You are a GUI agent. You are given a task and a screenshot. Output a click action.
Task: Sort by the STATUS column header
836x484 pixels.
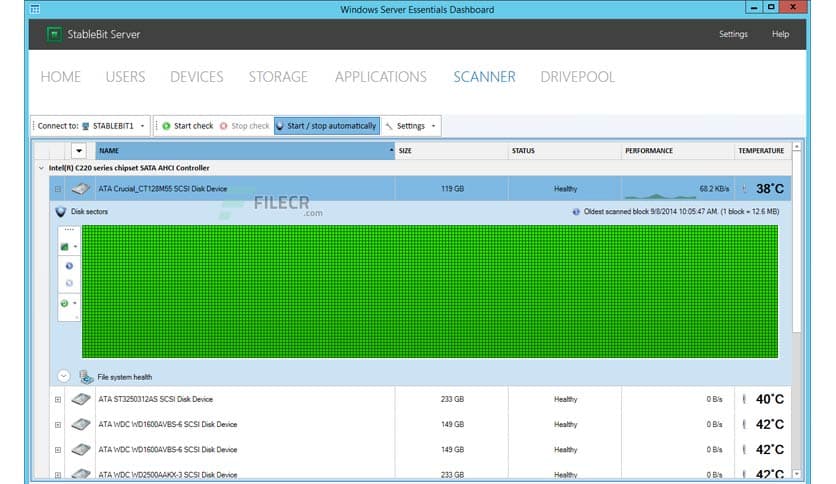coord(565,151)
